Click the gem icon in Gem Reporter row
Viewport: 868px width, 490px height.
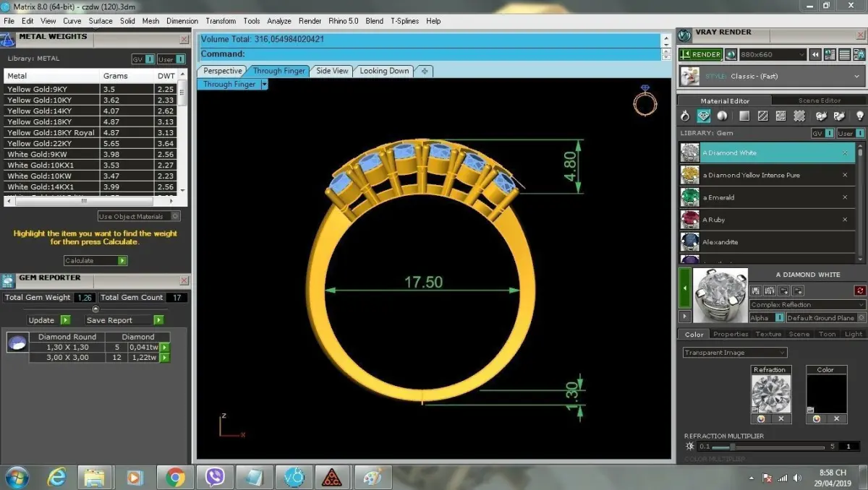coord(17,343)
